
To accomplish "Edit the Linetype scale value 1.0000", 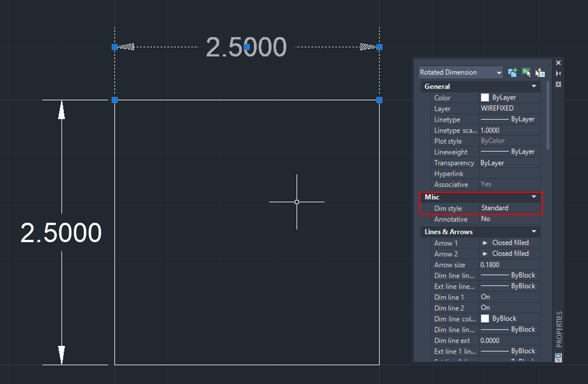I will 510,130.
